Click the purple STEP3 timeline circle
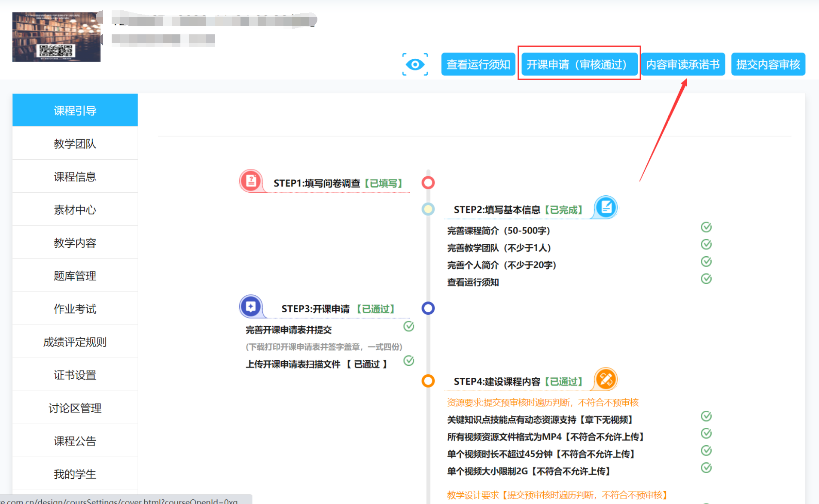 428,308
